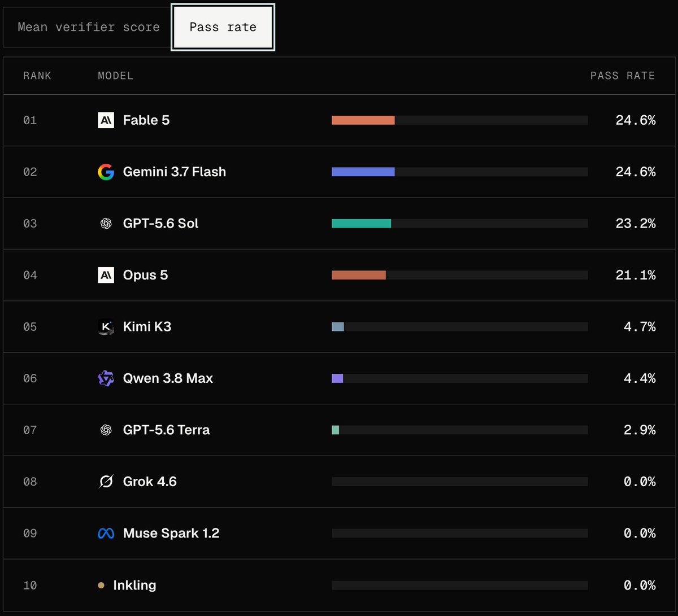This screenshot has width=678, height=616.
Task: Click the MODEL column header
Action: [116, 76]
